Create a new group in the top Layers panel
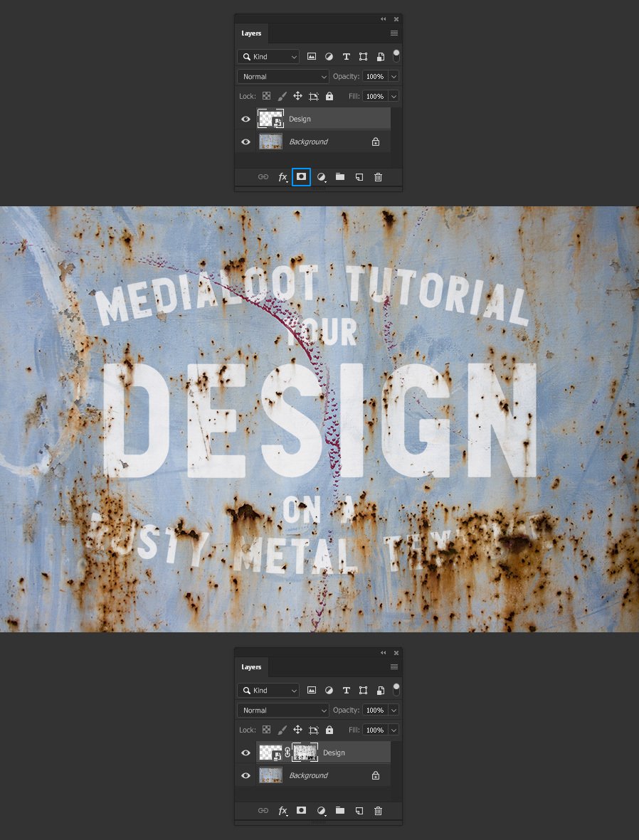The width and height of the screenshot is (639, 840). tap(340, 177)
